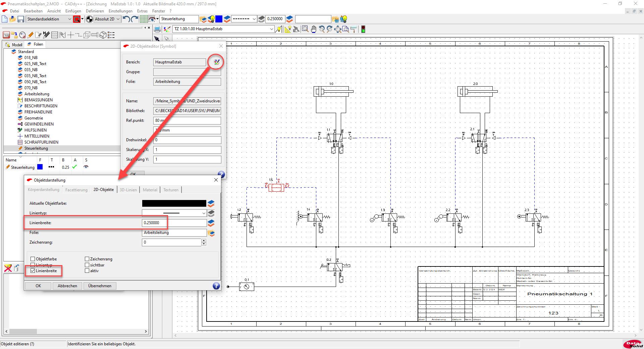The width and height of the screenshot is (644, 349).
Task: Click the Save diskette icon
Action: pos(21,19)
